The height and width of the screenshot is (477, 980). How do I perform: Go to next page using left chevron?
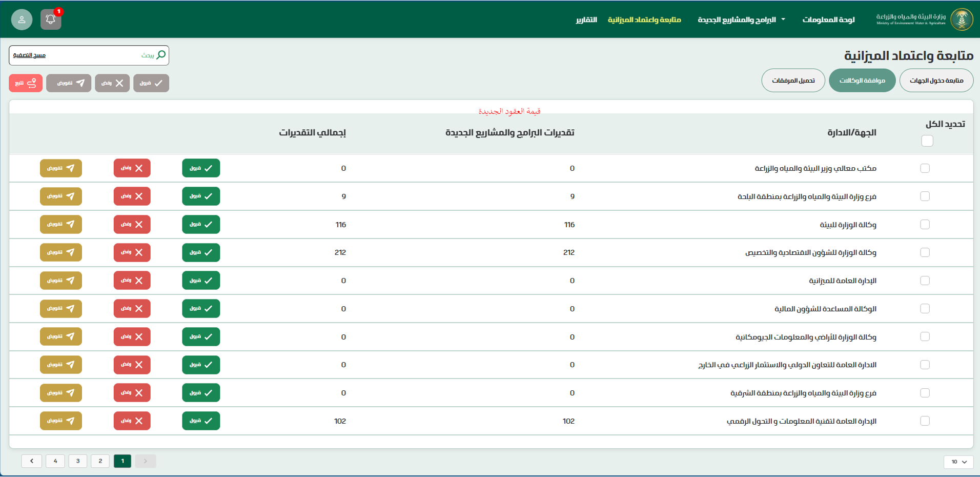coord(32,461)
